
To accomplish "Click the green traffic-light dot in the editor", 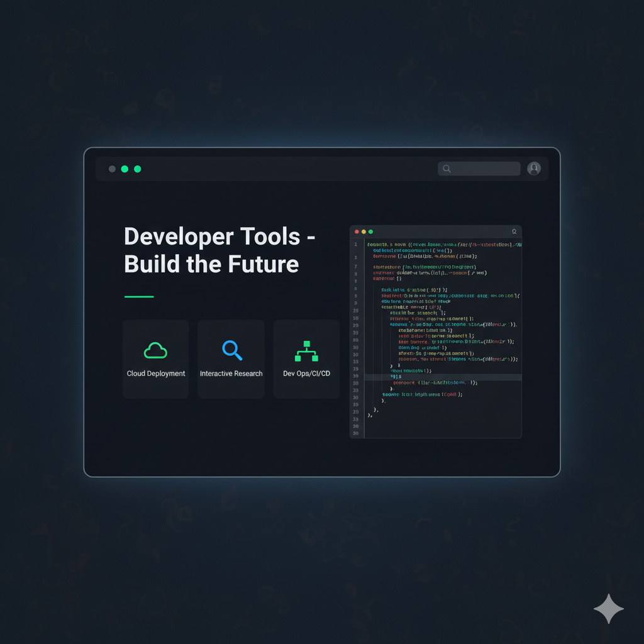I will [x=370, y=231].
